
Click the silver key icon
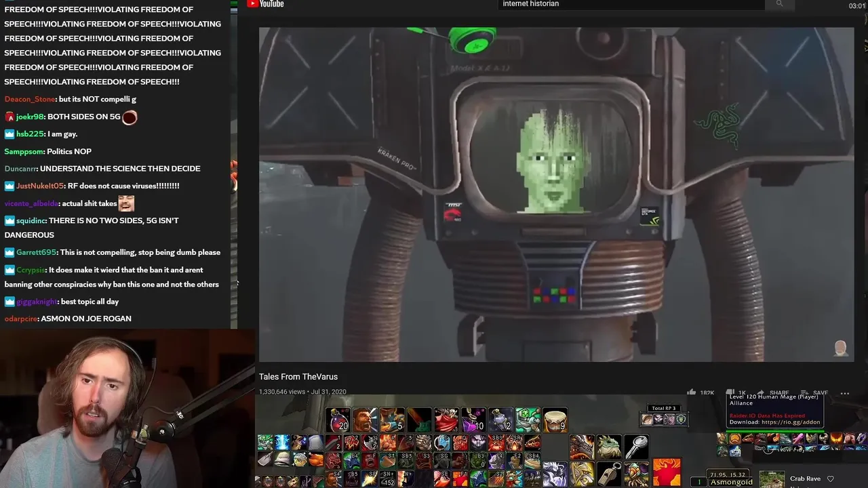click(x=635, y=447)
